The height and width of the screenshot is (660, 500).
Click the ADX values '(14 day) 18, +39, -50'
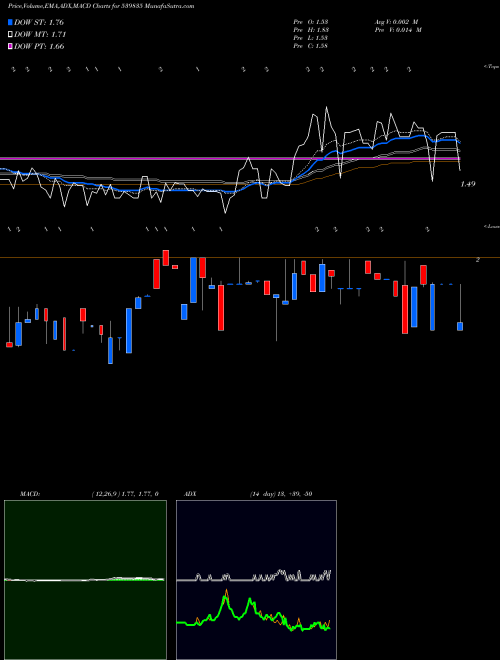pyautogui.click(x=281, y=494)
